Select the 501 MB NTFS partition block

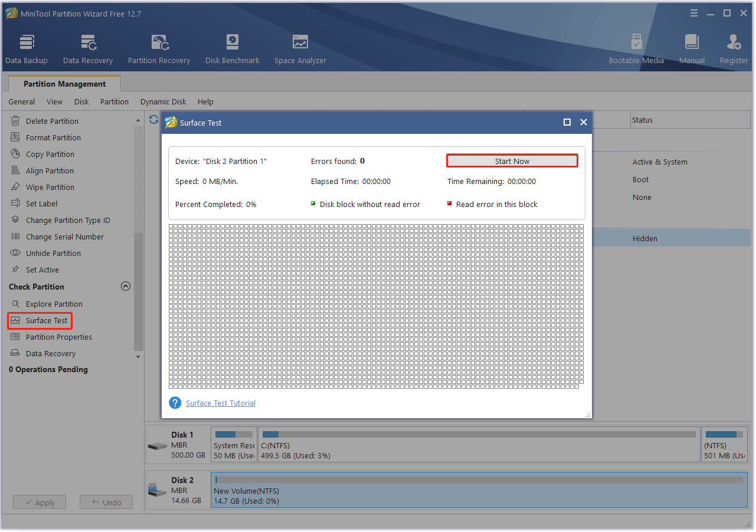(725, 445)
